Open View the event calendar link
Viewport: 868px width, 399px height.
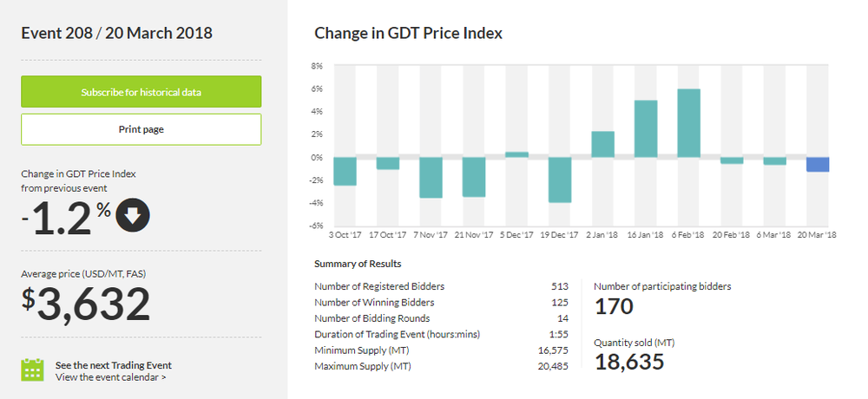(x=110, y=377)
